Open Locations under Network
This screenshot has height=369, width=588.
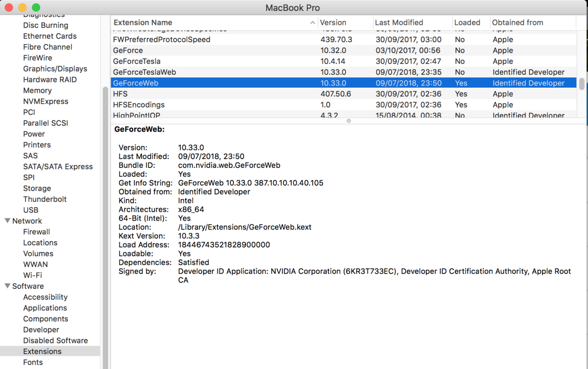click(x=40, y=243)
